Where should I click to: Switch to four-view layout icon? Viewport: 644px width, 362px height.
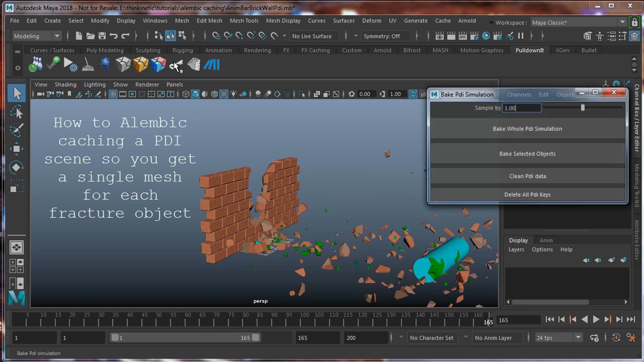click(17, 266)
